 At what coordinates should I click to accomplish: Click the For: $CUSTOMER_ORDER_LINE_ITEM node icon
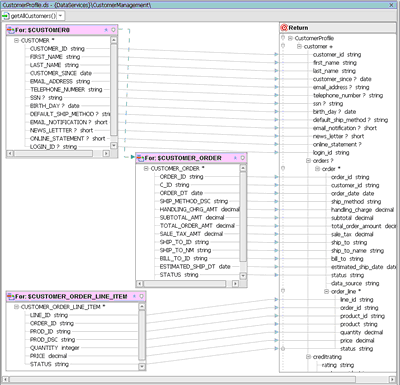tap(11, 296)
